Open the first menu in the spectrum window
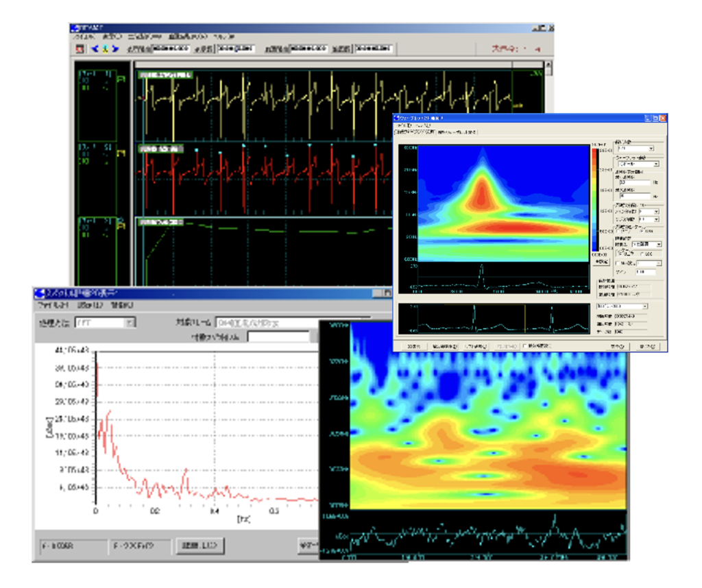 pyautogui.click(x=53, y=305)
